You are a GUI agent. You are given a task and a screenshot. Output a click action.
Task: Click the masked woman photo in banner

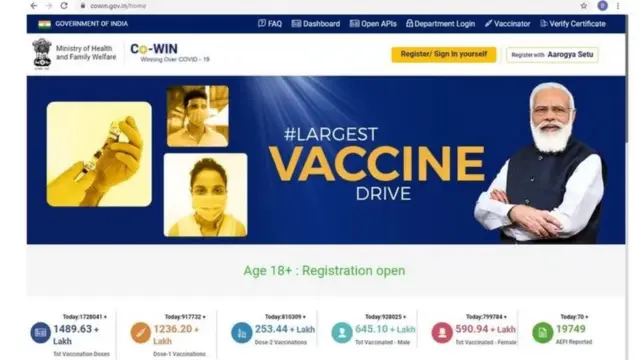205,195
